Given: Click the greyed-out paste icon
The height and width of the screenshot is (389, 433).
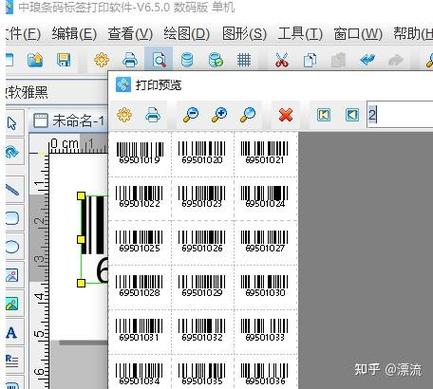Looking at the screenshot, I should (339, 60).
